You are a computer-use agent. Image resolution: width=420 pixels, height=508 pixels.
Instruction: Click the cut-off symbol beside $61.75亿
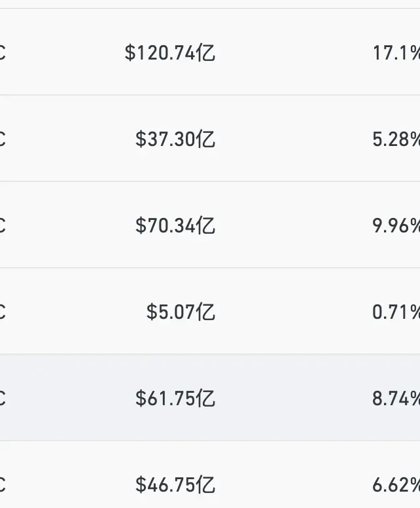(x=3, y=398)
